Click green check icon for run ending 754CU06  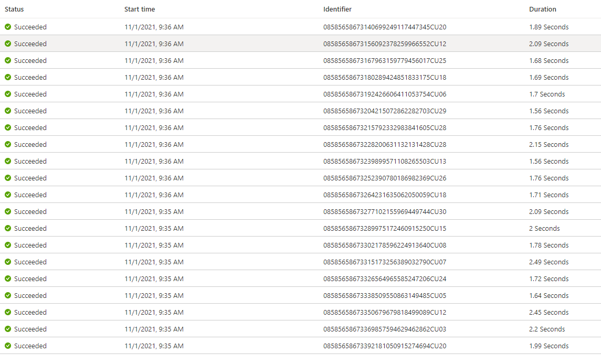tap(8, 94)
